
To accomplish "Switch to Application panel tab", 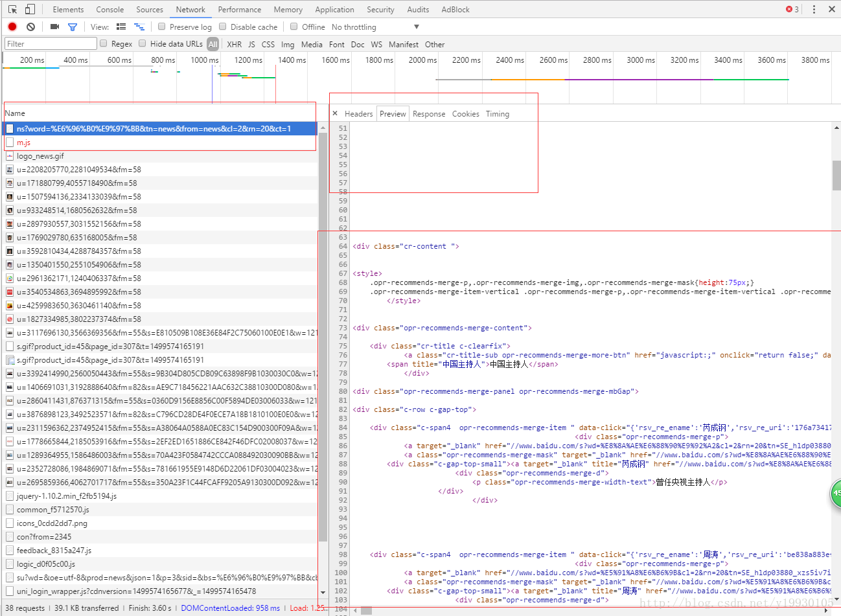I will pos(334,9).
